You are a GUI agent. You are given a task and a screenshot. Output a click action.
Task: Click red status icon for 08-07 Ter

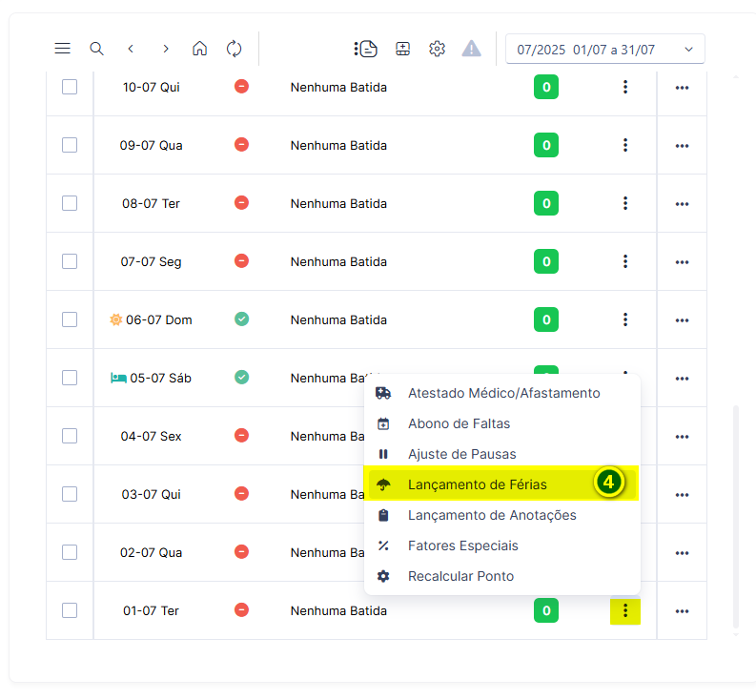coord(241,202)
